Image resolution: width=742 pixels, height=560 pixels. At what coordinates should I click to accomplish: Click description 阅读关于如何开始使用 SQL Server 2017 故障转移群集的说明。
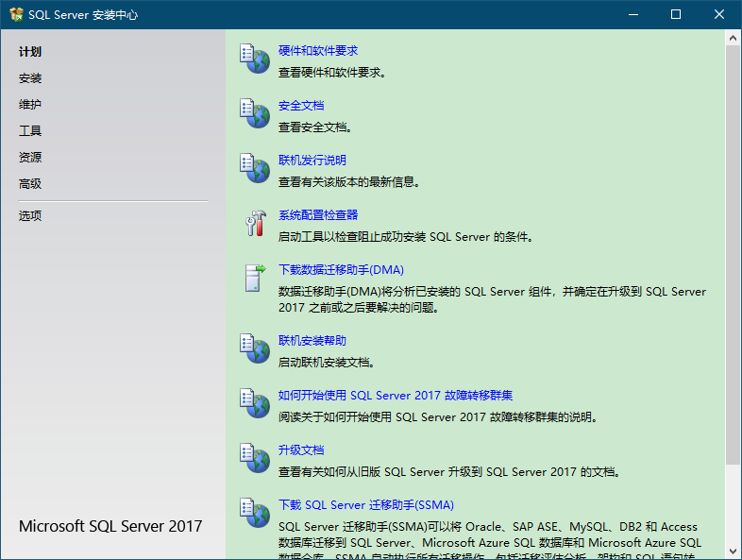point(439,417)
